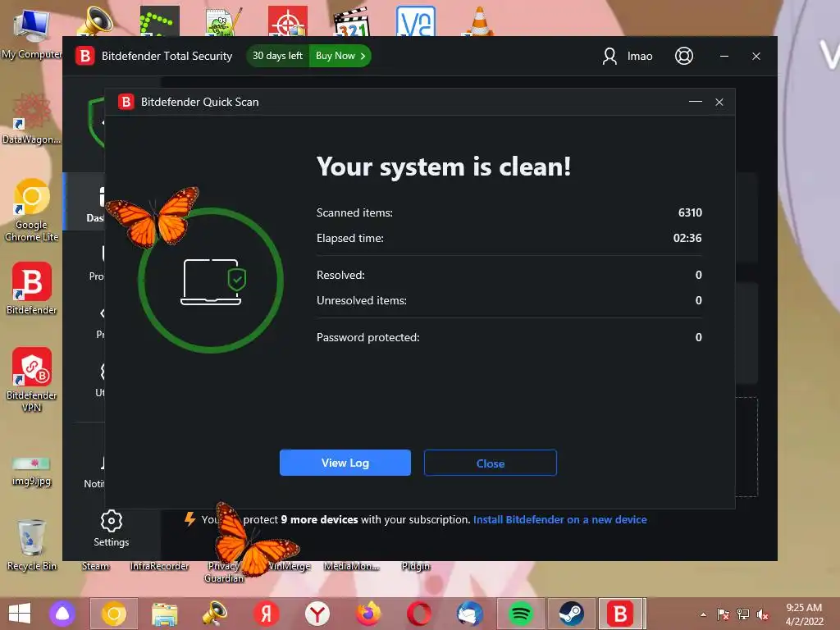Click the Bitdefender Quick Scan logo icon
Screen dimensions: 840x630
click(x=126, y=102)
